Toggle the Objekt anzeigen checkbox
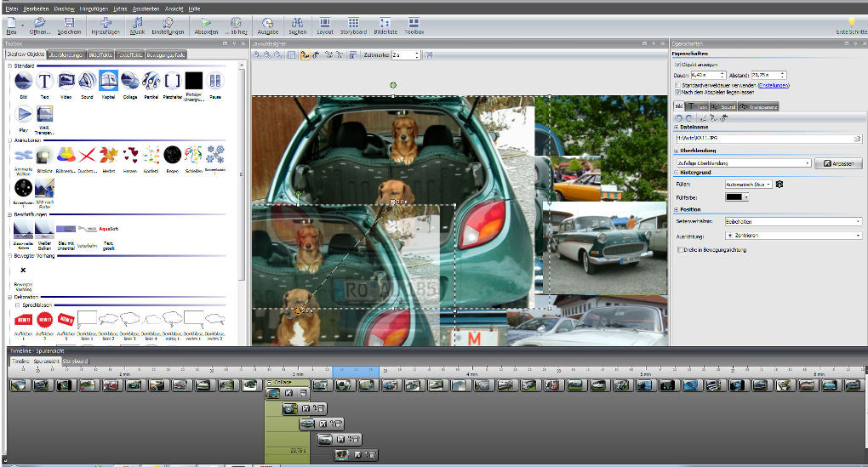The height and width of the screenshot is (467, 868). 677,65
